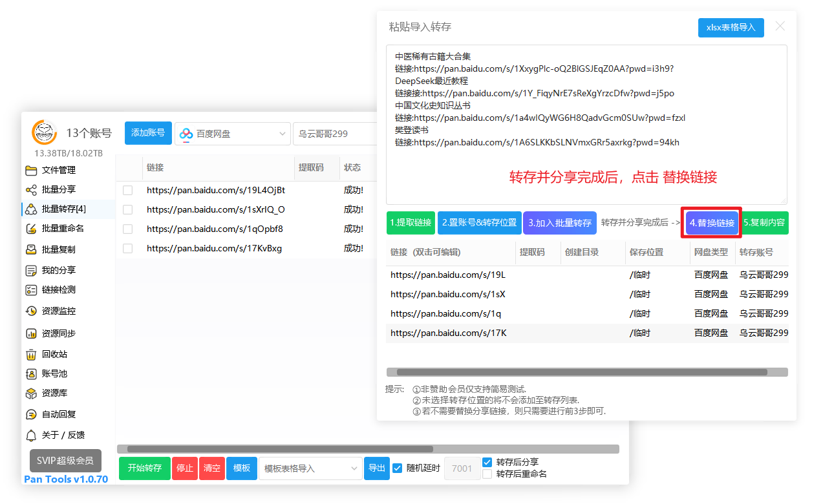
Task: Click the 资源同步 chart icon
Action: coord(31,333)
